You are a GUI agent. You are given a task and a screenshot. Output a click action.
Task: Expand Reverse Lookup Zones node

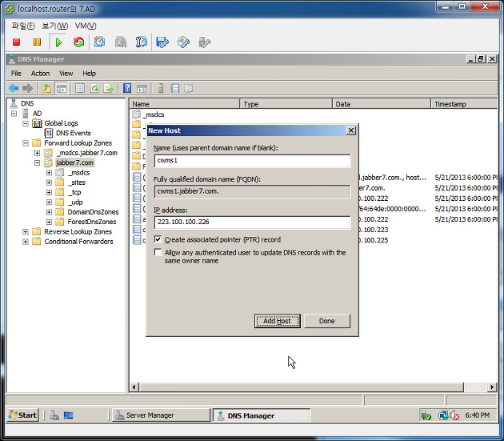click(x=26, y=232)
